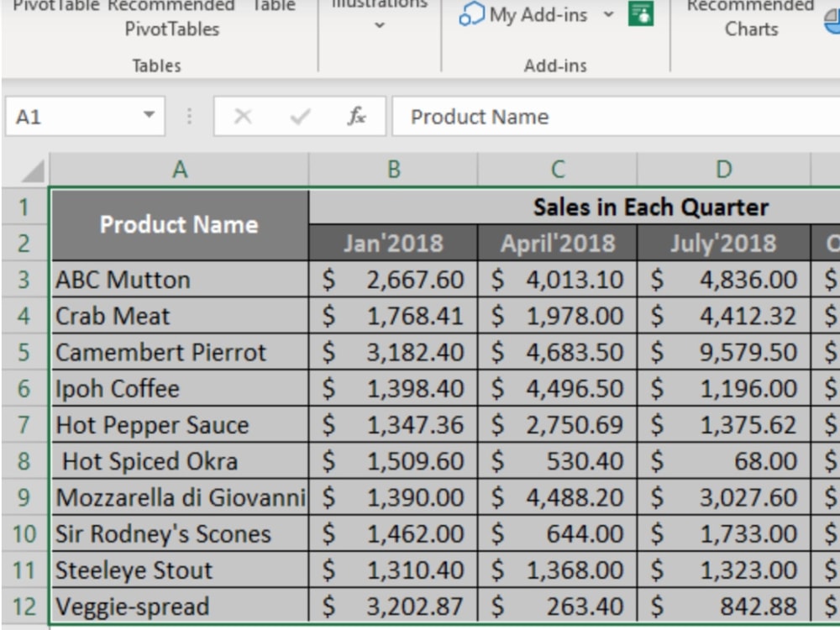
Task: Select the column B header
Action: pos(393,170)
